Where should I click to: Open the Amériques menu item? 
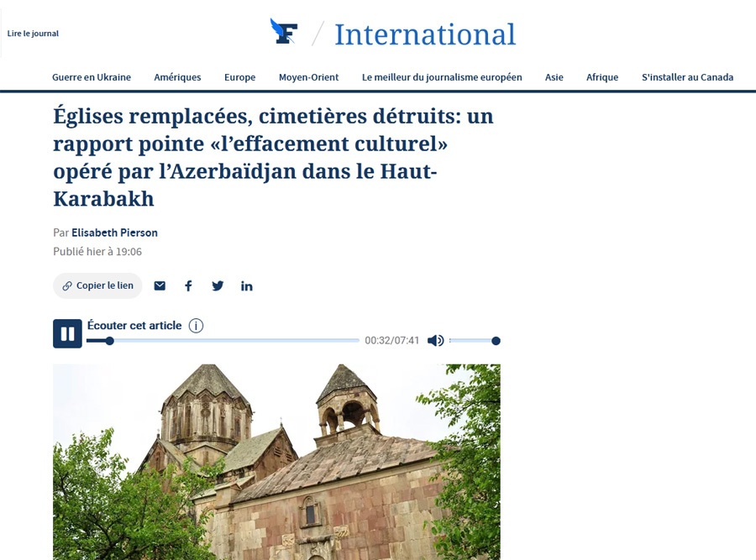[177, 77]
